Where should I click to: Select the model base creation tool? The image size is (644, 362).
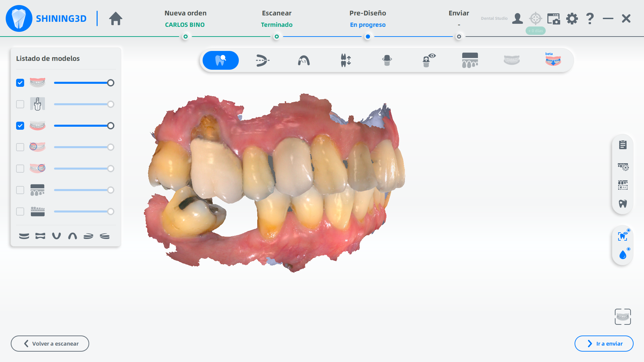470,60
